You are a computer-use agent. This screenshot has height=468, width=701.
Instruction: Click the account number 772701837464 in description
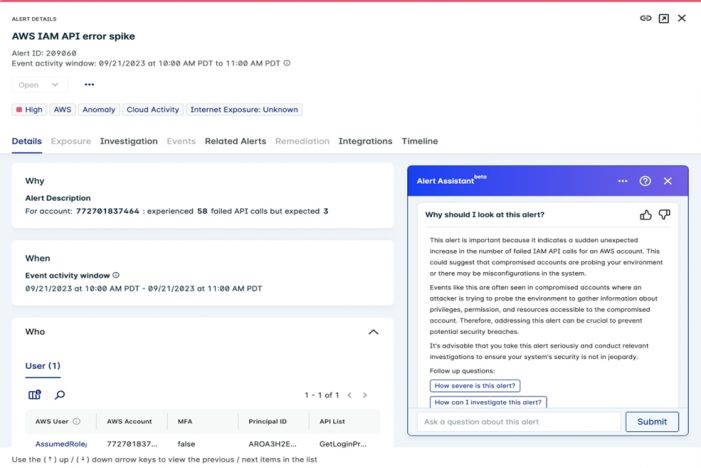[x=107, y=211]
